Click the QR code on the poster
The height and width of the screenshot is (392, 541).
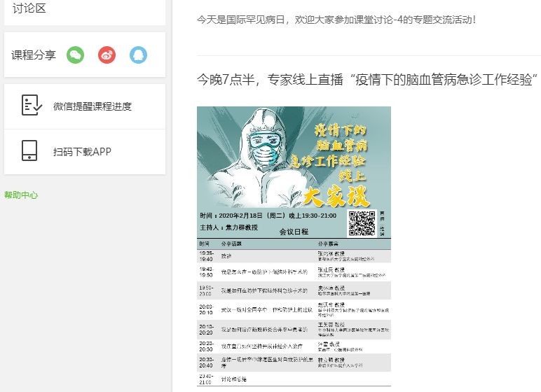pyautogui.click(x=362, y=223)
